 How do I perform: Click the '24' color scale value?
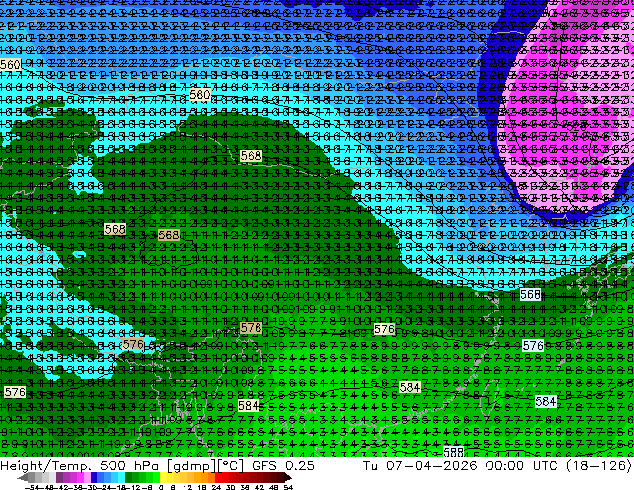coord(217,488)
